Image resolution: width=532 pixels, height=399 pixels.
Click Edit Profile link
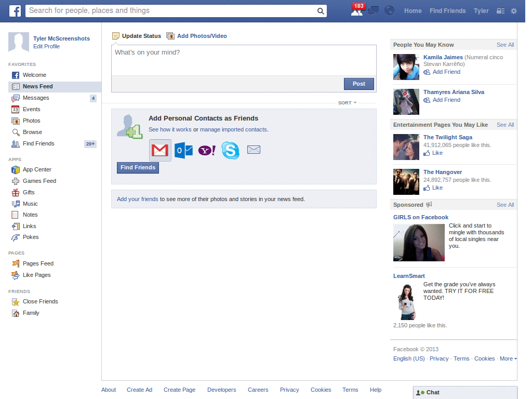46,46
